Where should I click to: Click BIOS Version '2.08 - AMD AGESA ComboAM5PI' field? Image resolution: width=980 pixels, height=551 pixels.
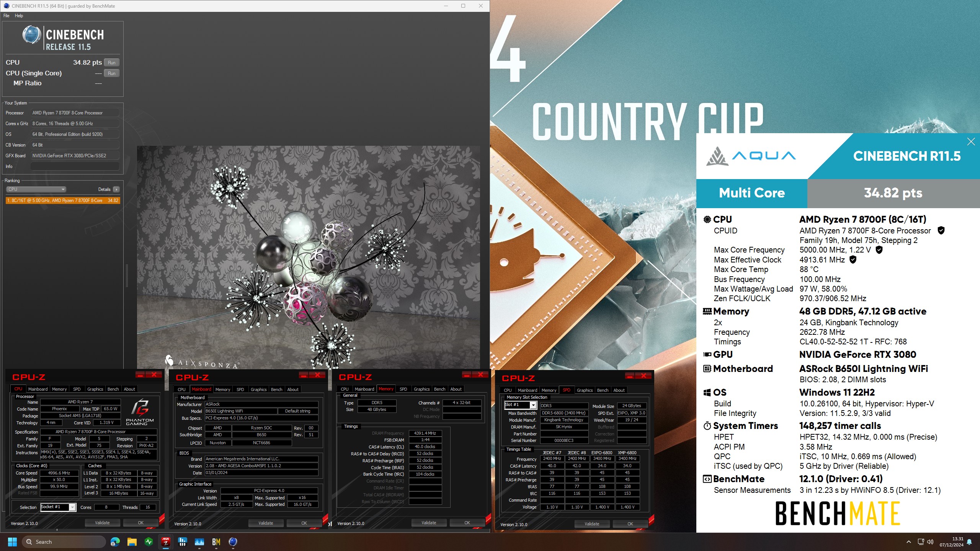(x=261, y=466)
